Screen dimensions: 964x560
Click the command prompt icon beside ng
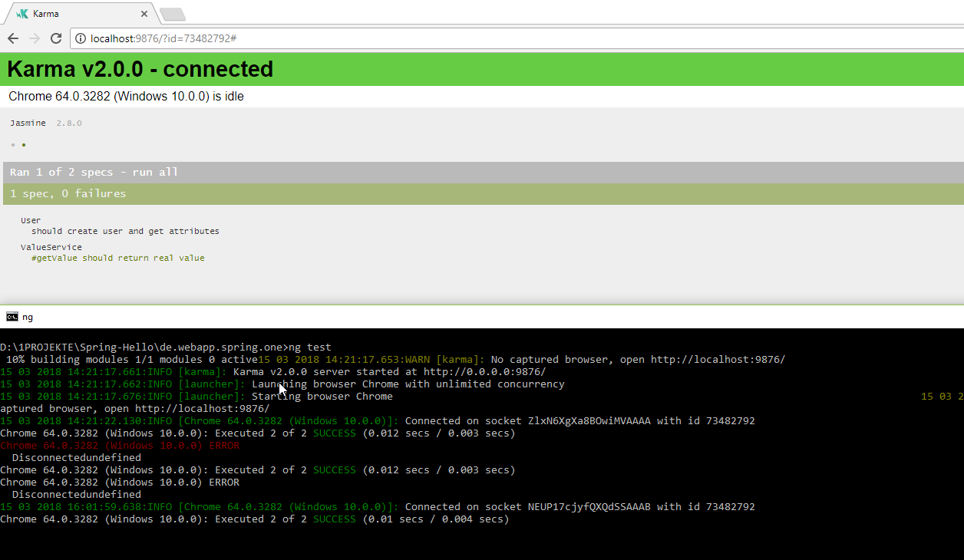click(12, 317)
